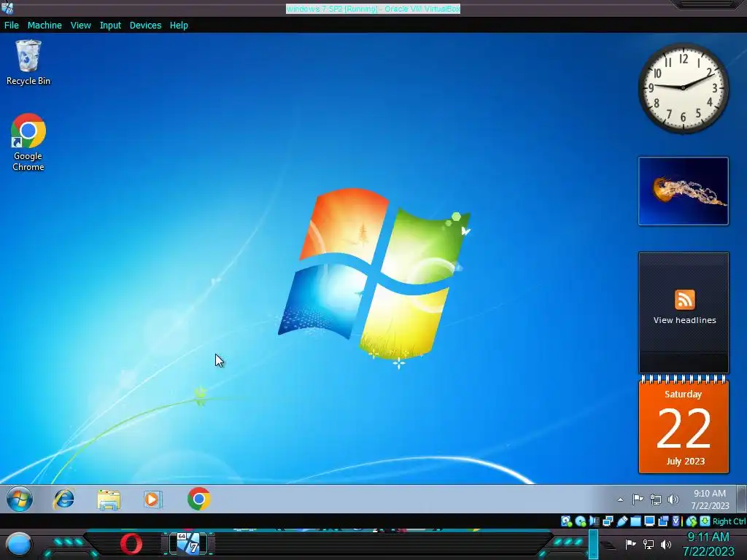Viewport: 747px width, 560px height.
Task: Open the host blue Start orb
Action: [18, 545]
